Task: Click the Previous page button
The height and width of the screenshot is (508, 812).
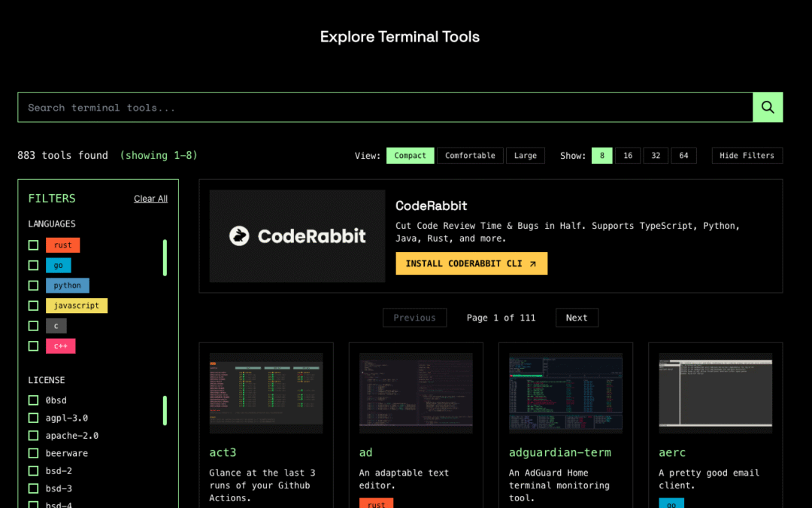Action: 414,318
